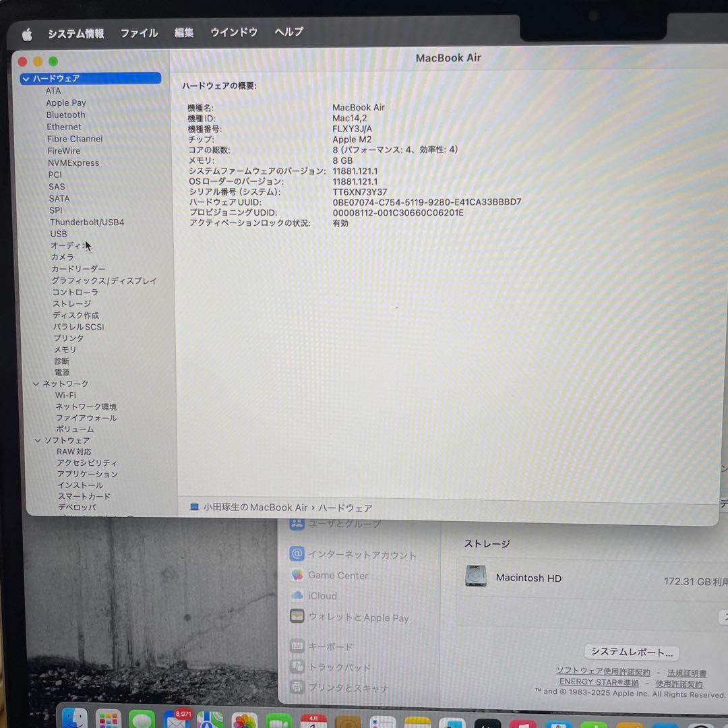This screenshot has width=728, height=728.
Task: Open the ウインドウ menu
Action: click(x=233, y=32)
